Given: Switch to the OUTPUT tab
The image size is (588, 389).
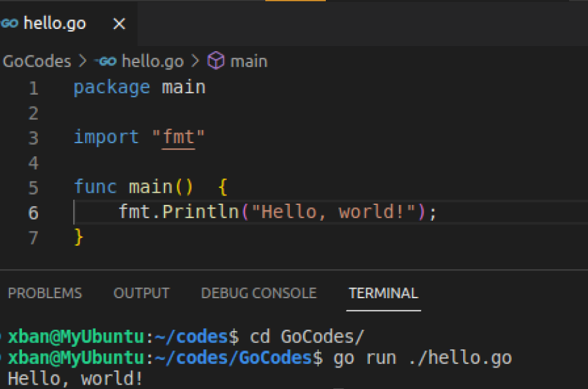Looking at the screenshot, I should pos(141,293).
